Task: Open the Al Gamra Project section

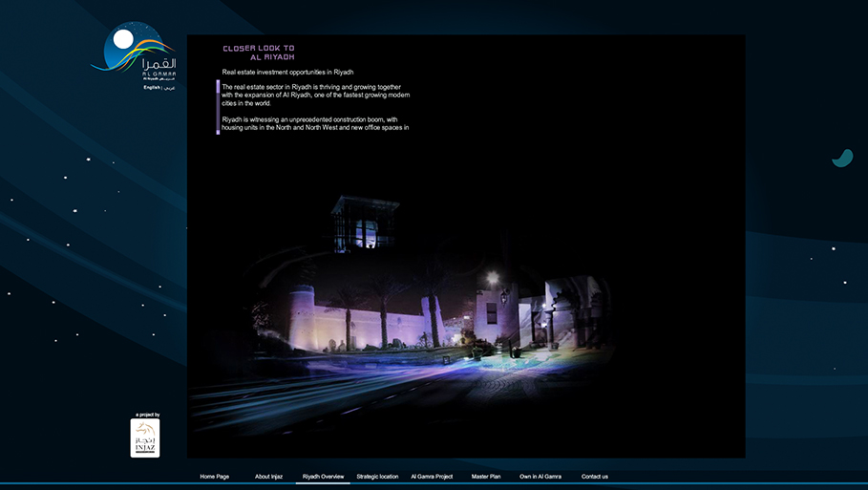Action: click(432, 476)
